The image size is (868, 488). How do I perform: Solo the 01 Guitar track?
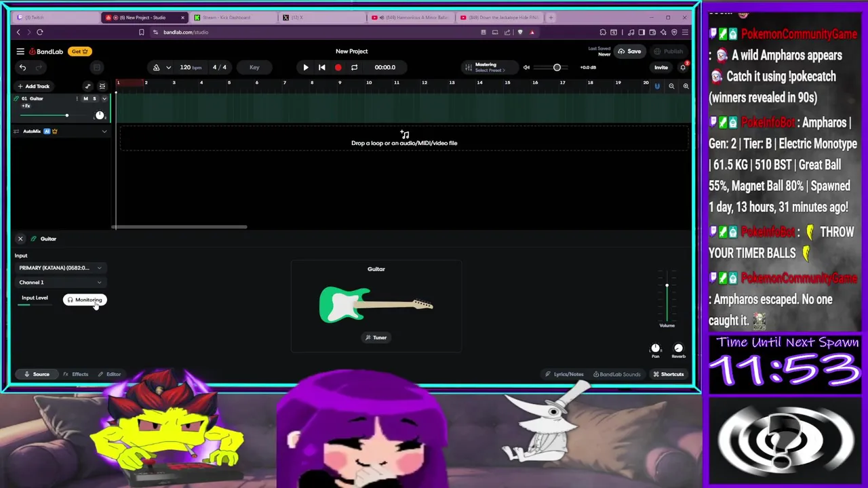pos(94,99)
